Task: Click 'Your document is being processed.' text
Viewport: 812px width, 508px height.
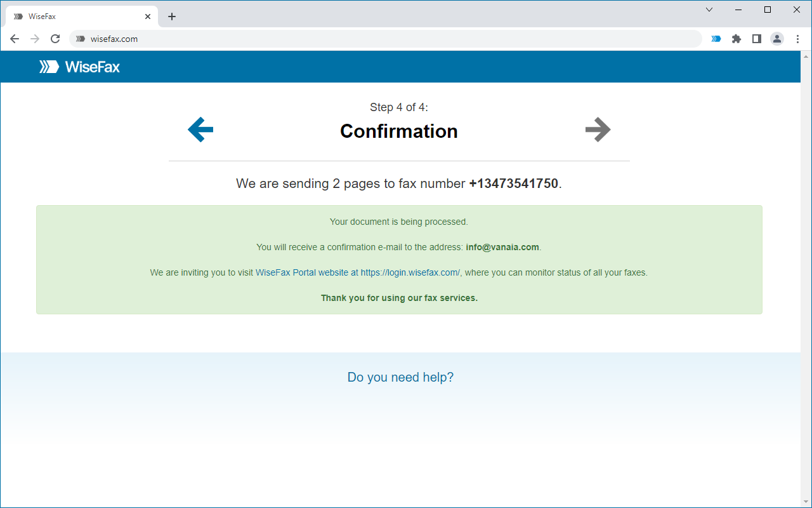Action: 399,222
